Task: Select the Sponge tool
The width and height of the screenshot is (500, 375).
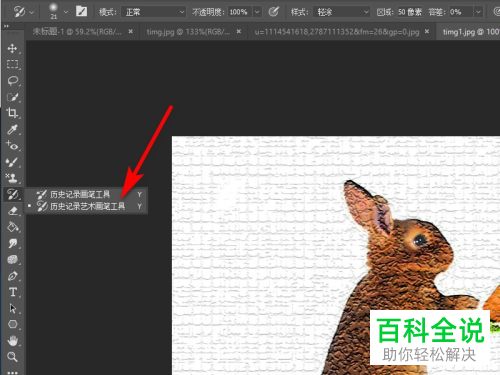Action: click(x=12, y=259)
